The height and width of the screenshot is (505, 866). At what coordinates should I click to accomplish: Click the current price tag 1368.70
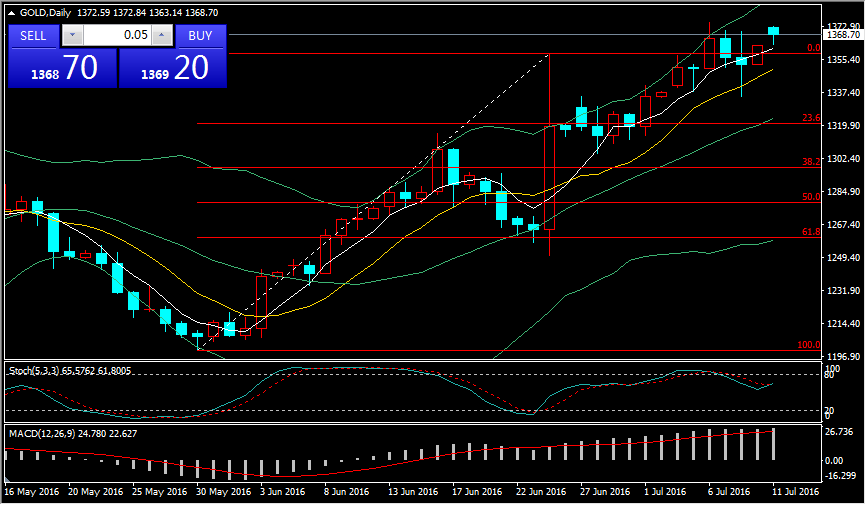pyautogui.click(x=843, y=35)
